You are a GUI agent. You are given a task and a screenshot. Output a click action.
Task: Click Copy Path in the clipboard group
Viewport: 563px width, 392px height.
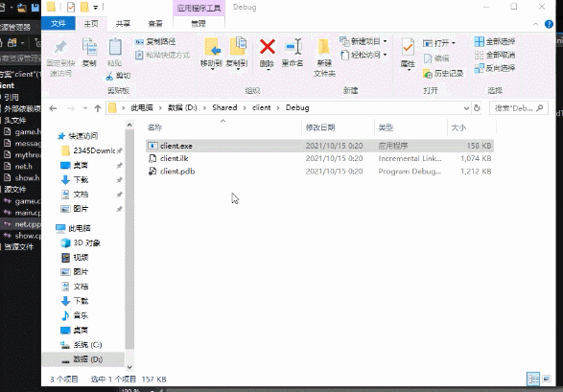[x=155, y=41]
